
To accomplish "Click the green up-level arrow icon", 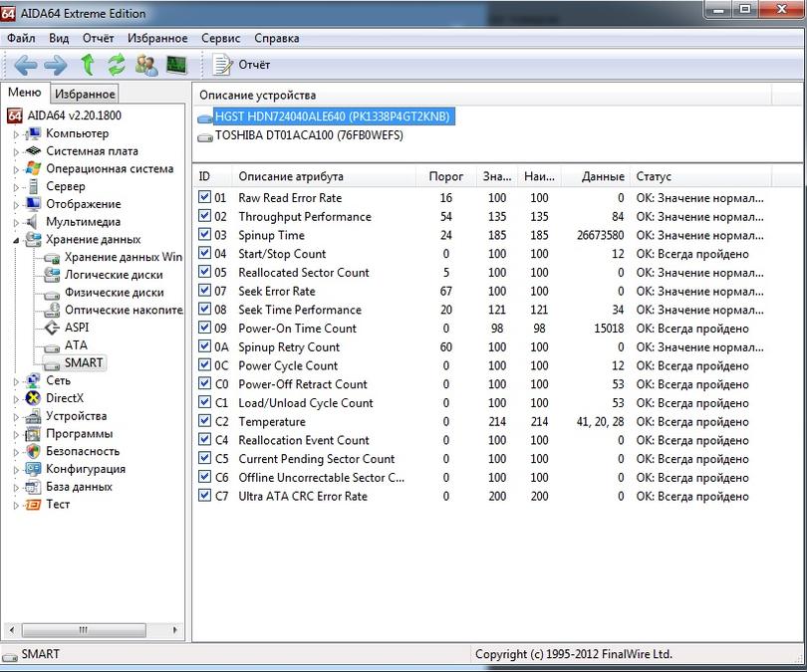I will click(88, 65).
